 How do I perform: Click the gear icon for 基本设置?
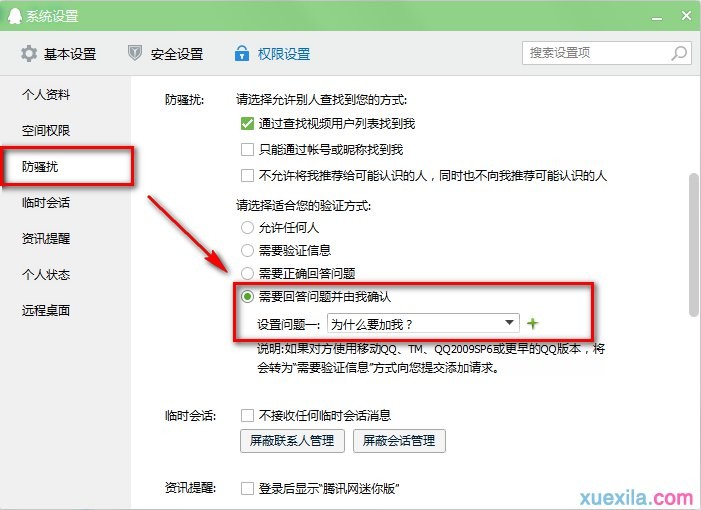coord(29,53)
